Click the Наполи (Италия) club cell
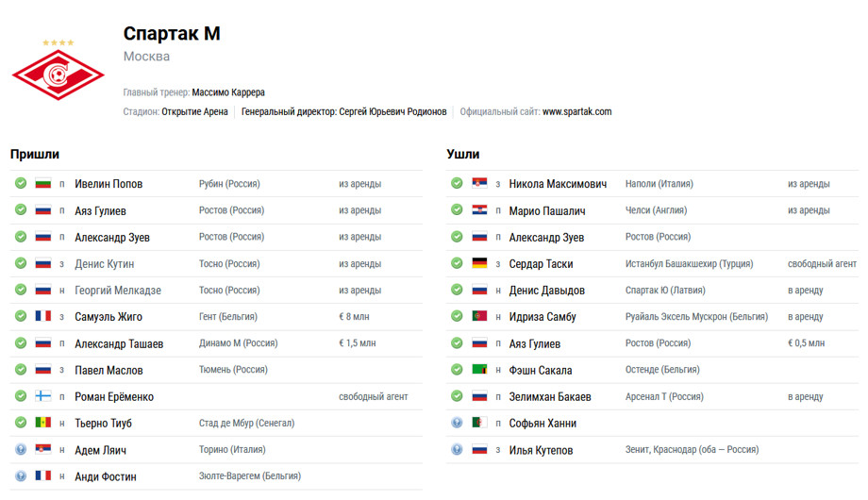The width and height of the screenshot is (868, 500). [659, 184]
